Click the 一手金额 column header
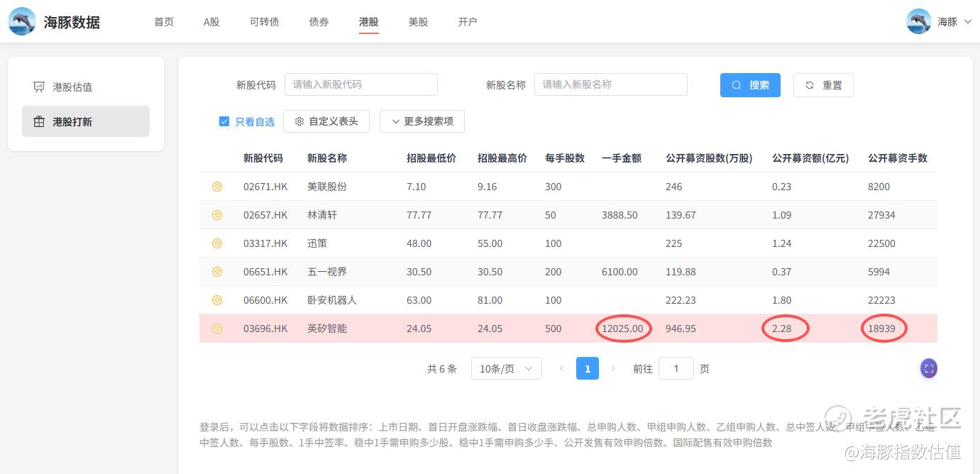Screen dimensions: 980x474 [x=622, y=158]
